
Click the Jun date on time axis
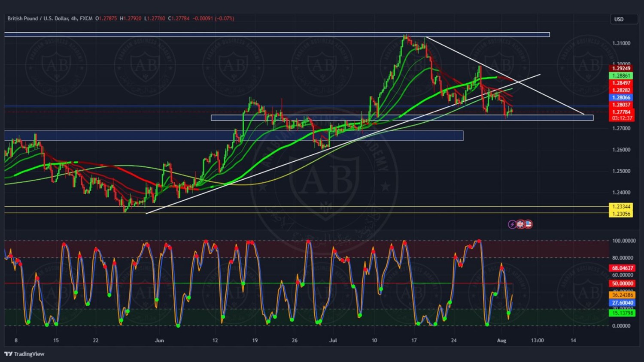[159, 341]
